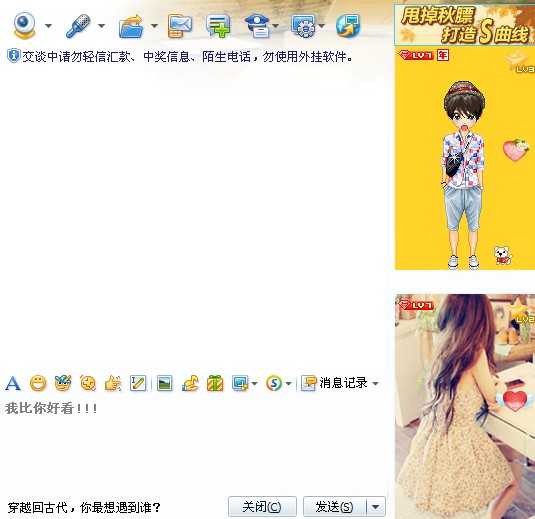Click the message input text area
Image resolution: width=535 pixels, height=519 pixels.
[x=193, y=445]
